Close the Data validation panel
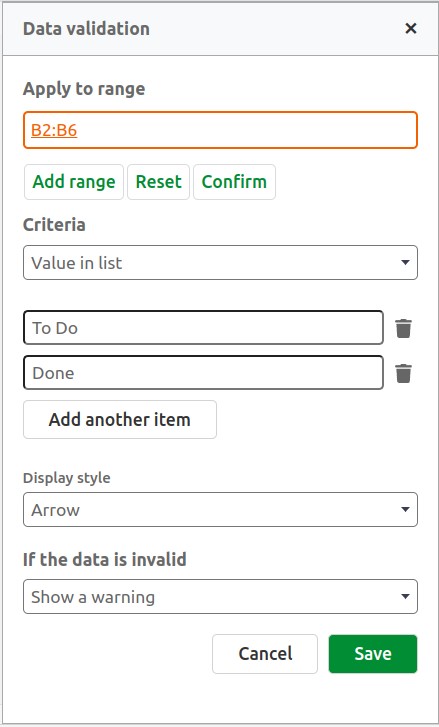Viewport: 439px width, 727px height. coord(411,29)
